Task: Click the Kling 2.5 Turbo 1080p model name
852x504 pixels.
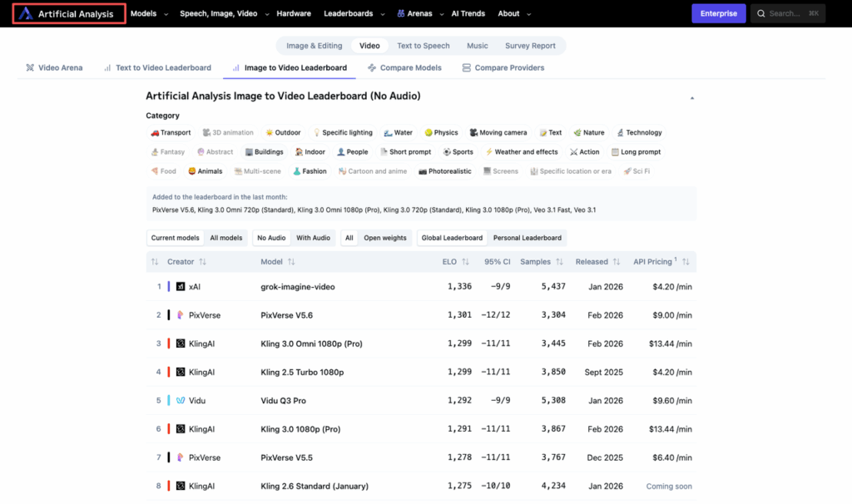Action: 302,372
